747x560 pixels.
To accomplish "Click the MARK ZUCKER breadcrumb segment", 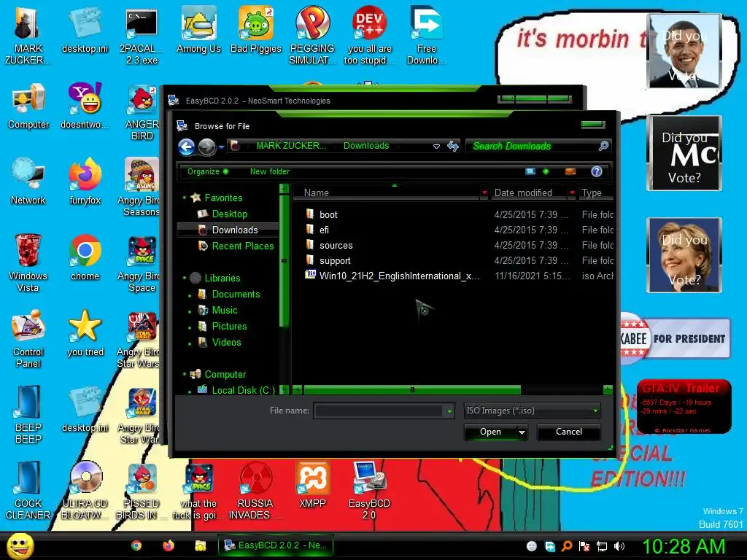I will 291,146.
